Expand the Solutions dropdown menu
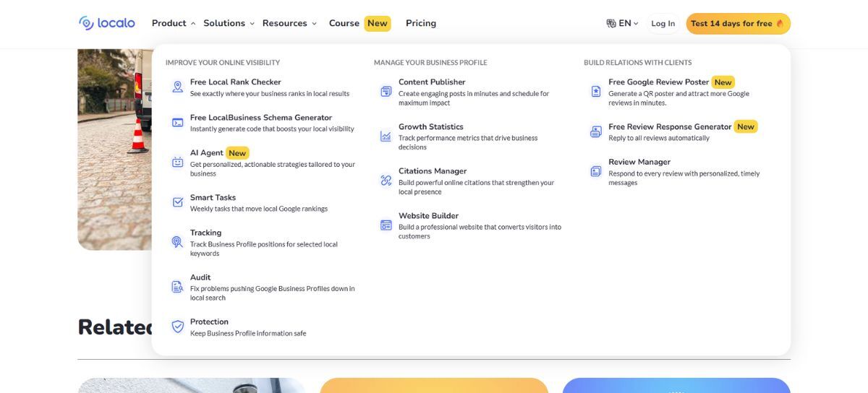This screenshot has width=868, height=393. tap(229, 23)
